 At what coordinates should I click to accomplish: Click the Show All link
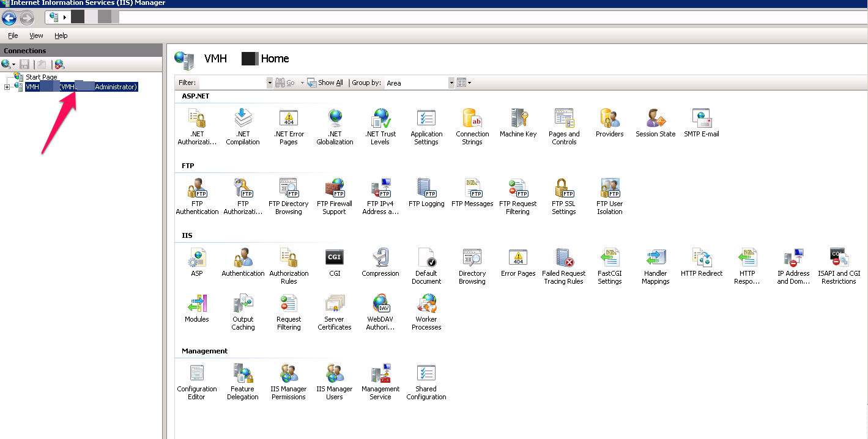[x=329, y=83]
